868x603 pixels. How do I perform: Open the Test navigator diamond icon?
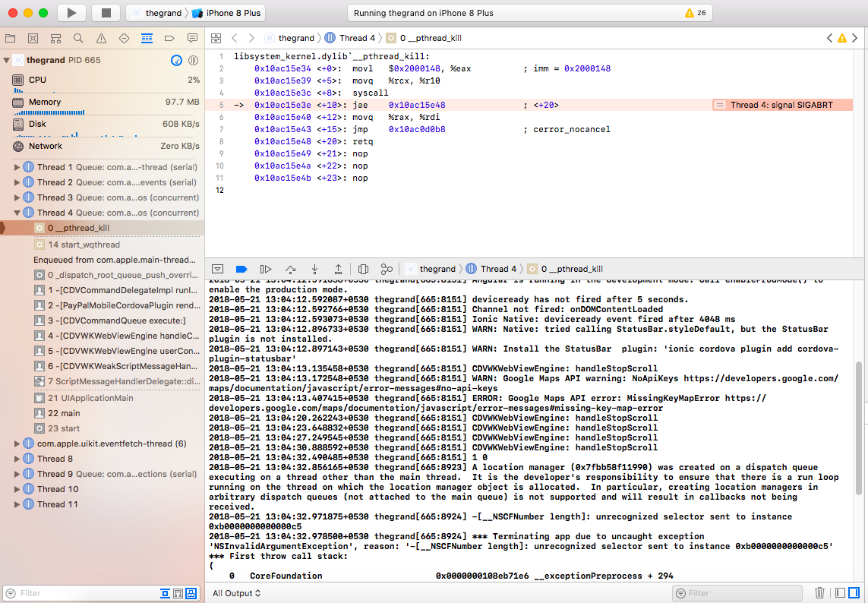pos(124,38)
